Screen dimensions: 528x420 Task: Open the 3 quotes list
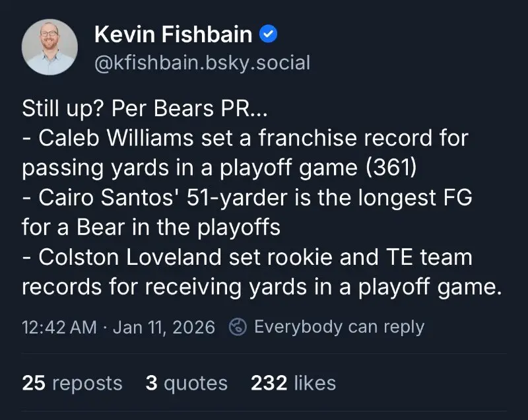[186, 383]
